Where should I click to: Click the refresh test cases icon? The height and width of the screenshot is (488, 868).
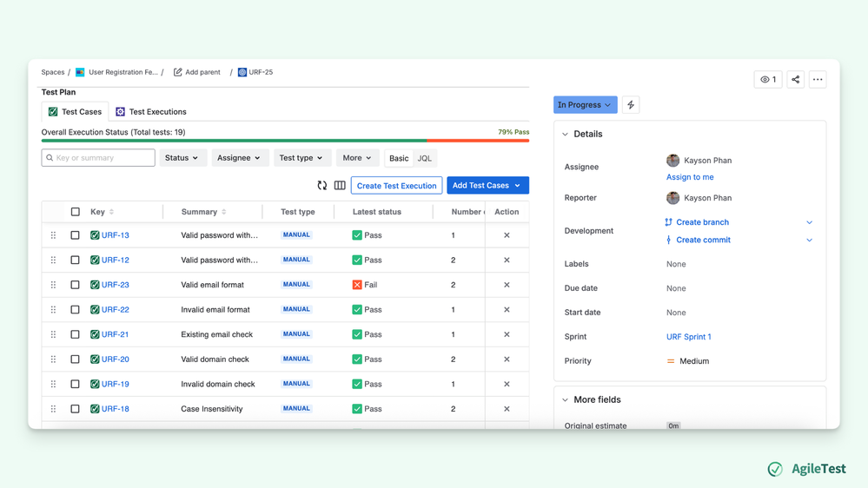(x=322, y=185)
